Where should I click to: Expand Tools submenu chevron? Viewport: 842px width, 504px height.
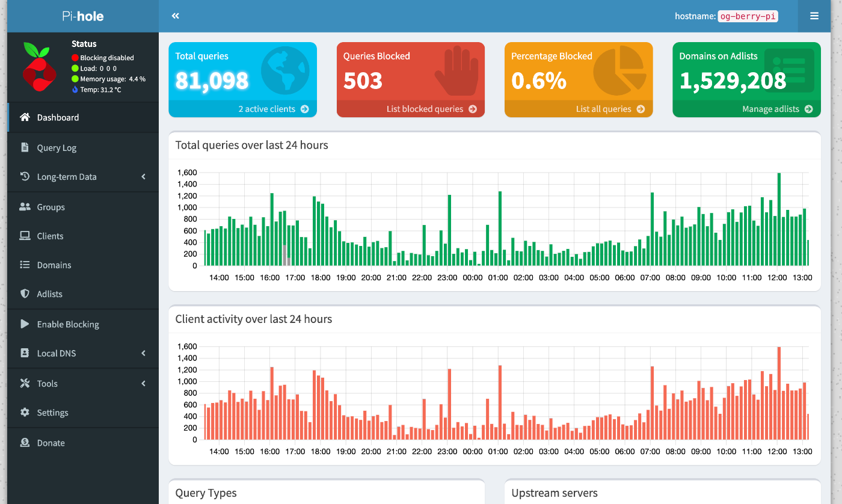coord(143,383)
